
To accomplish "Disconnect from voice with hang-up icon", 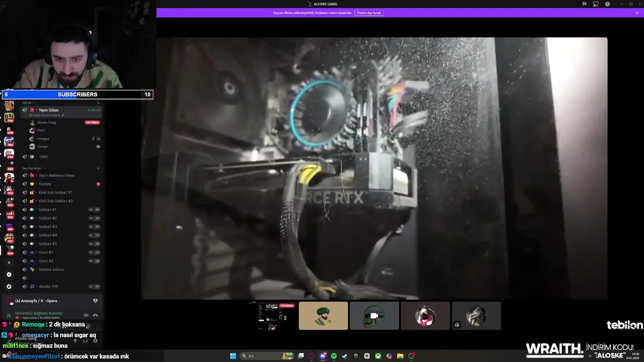I will click(95, 315).
